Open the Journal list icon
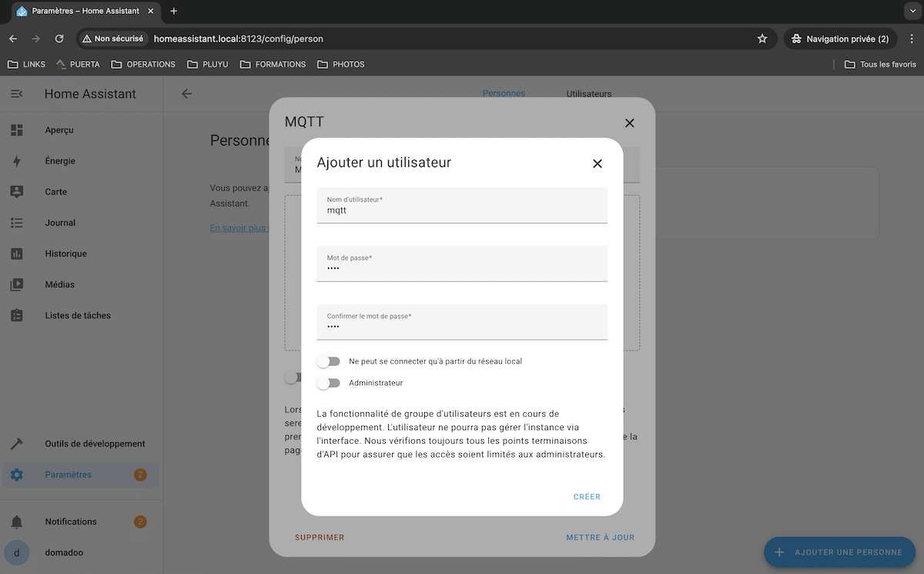Viewport: 924px width, 574px height. tap(17, 223)
